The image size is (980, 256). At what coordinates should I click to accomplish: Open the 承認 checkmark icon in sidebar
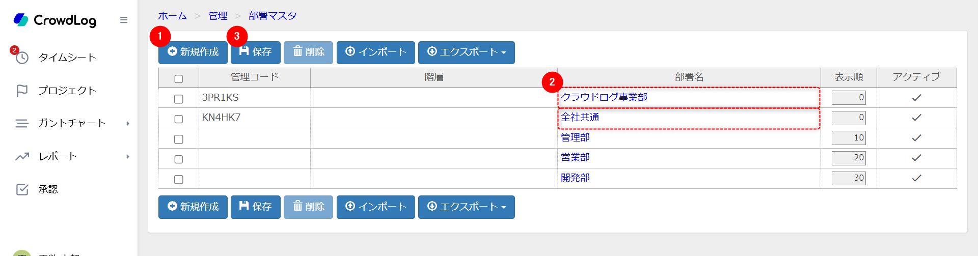22,189
